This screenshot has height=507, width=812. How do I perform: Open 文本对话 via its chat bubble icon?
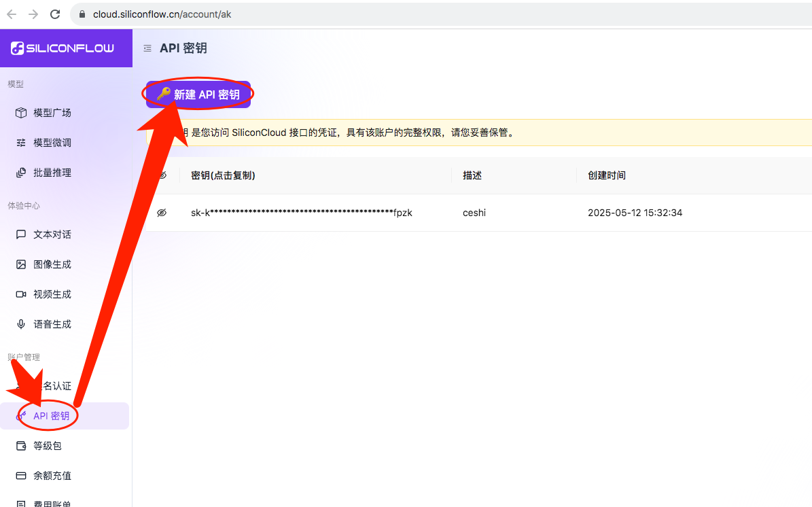click(20, 234)
